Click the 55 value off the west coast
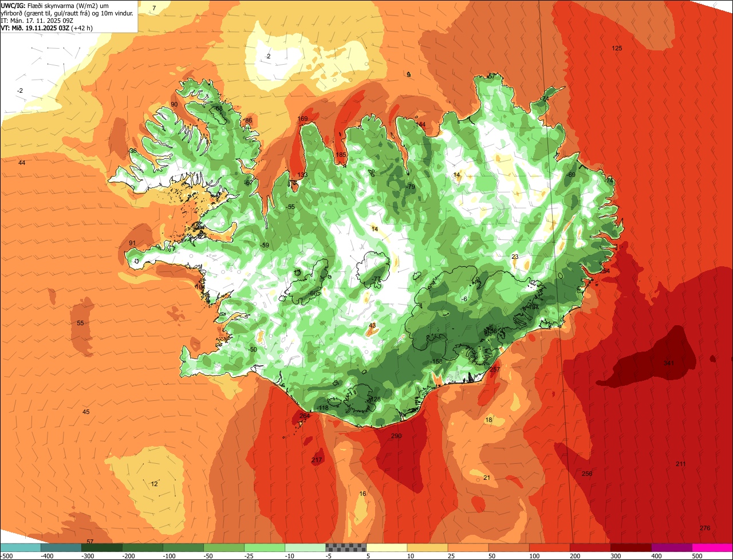 [80, 323]
